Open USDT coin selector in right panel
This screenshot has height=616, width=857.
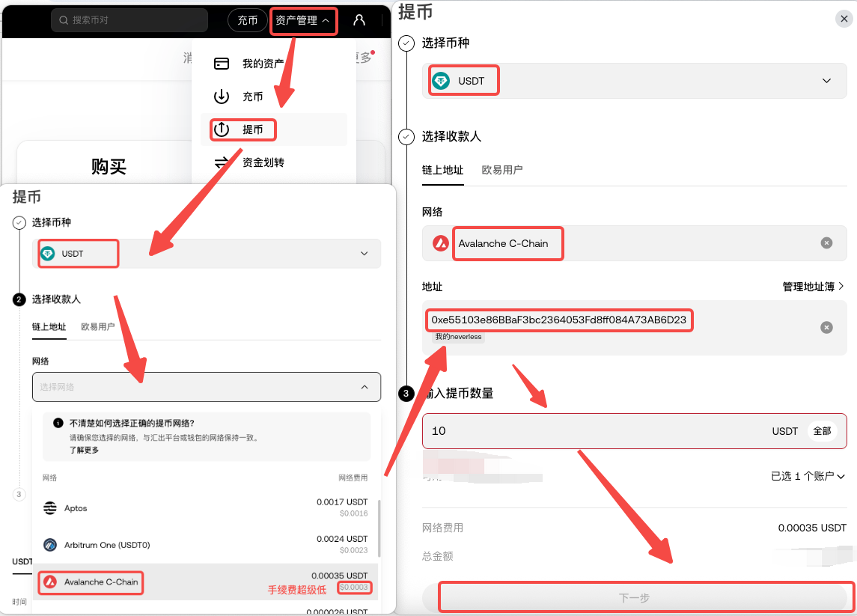click(634, 81)
